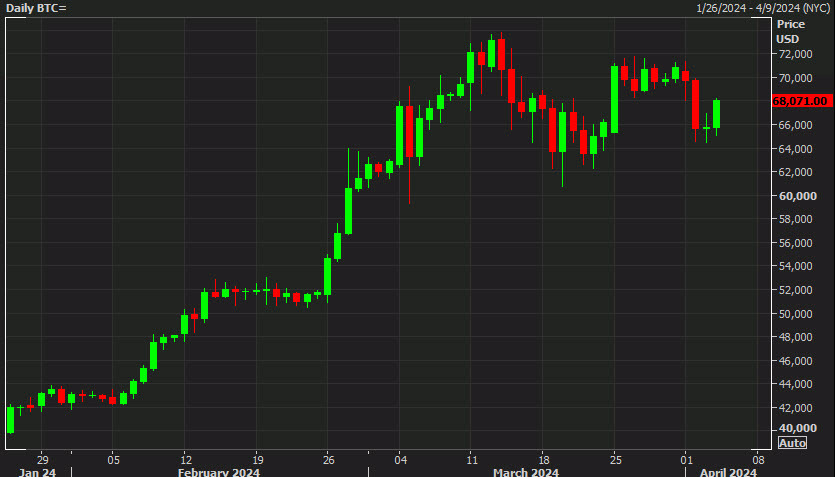Click the February 2024 month label
The width and height of the screenshot is (835, 477).
pos(219,472)
